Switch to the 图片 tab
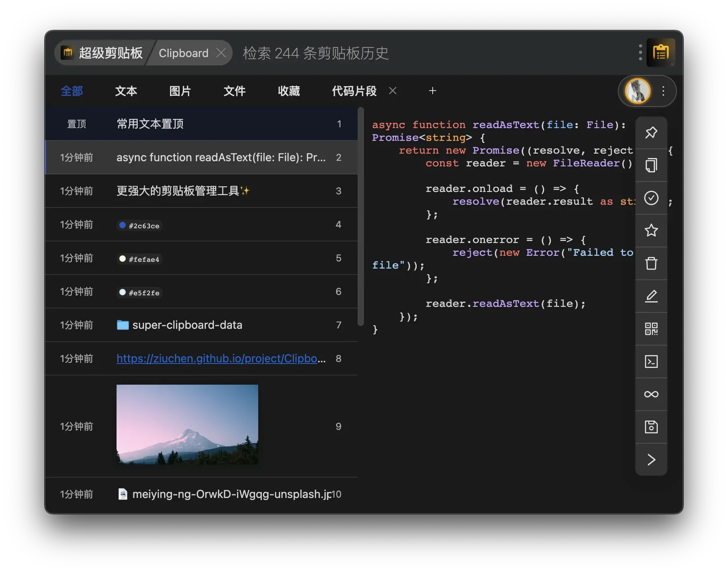The height and width of the screenshot is (573, 728). coord(180,91)
